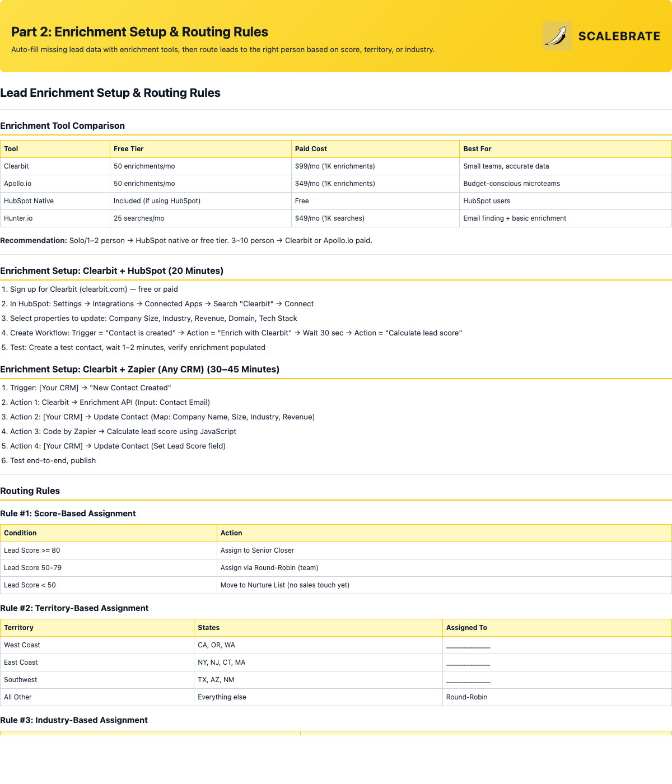Screen dimensions: 672x784
Task: Click the 'Enrichment Tool Comparison' heading
Action: tap(62, 126)
